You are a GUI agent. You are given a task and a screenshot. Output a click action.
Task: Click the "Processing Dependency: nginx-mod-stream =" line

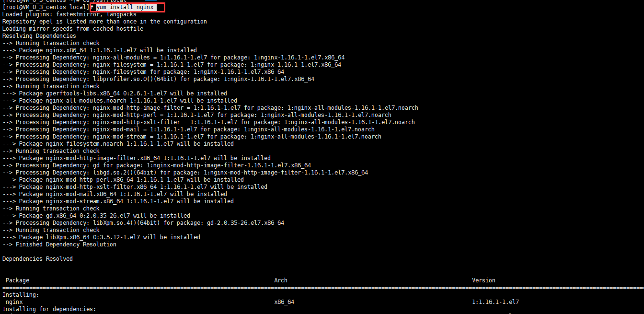[x=192, y=137]
